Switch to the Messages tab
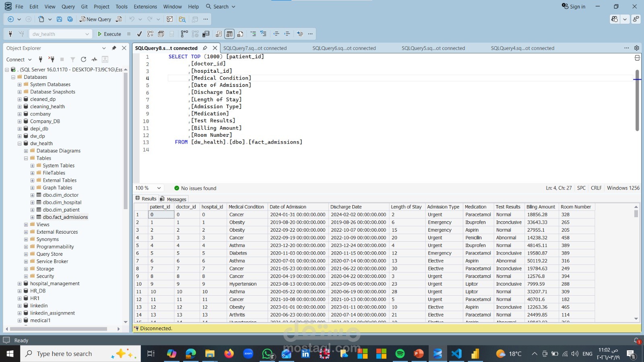The image size is (644, 362). (173, 199)
